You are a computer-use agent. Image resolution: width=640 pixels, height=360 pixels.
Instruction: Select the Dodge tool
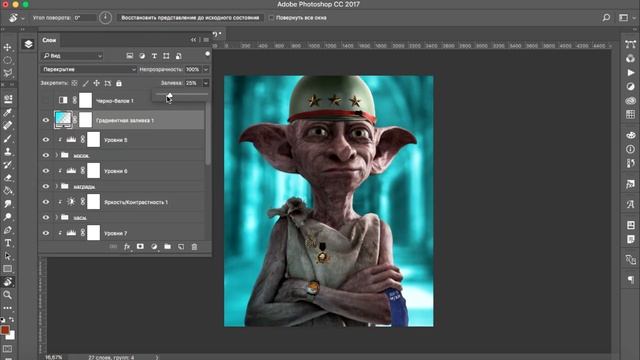click(7, 217)
